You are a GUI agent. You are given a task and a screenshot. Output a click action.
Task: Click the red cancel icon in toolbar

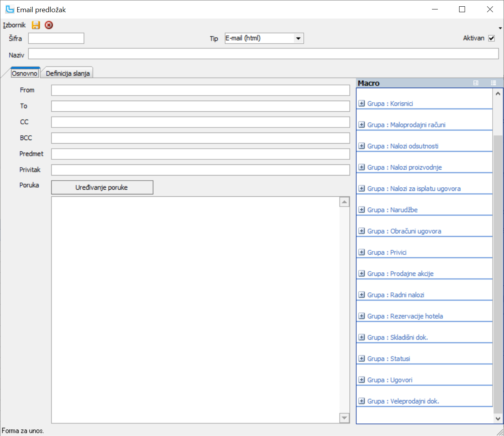[x=49, y=25]
